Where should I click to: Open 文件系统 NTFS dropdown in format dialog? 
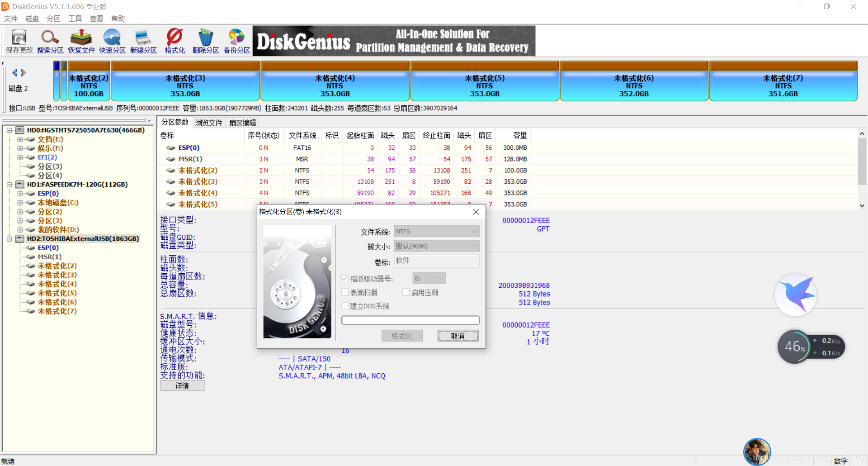(x=437, y=231)
